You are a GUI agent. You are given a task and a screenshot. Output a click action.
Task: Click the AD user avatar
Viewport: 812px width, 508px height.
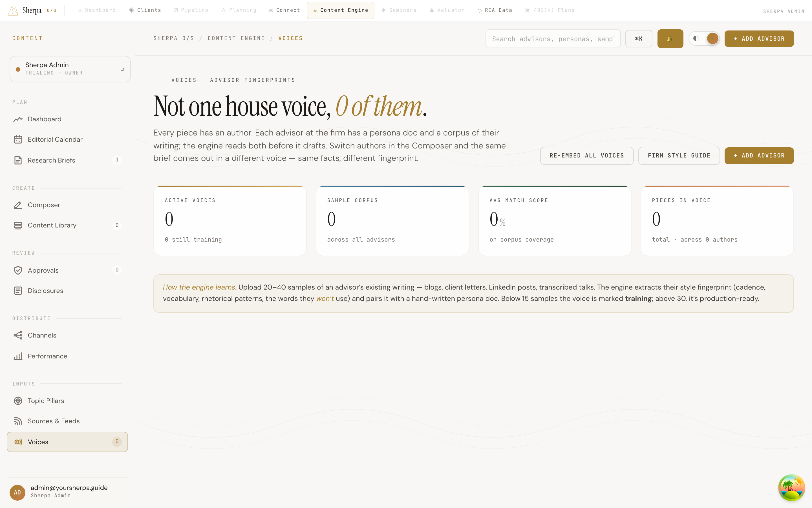[x=17, y=492]
